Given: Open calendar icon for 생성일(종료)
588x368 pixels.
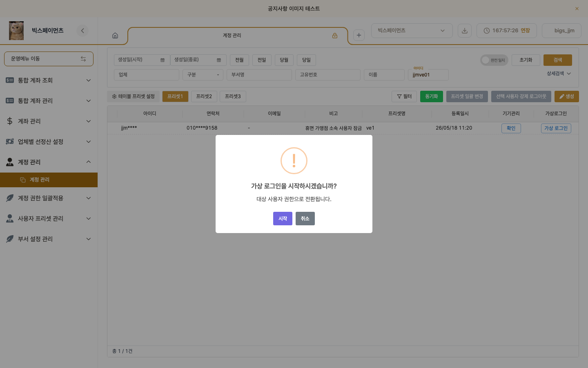Looking at the screenshot, I should (219, 60).
